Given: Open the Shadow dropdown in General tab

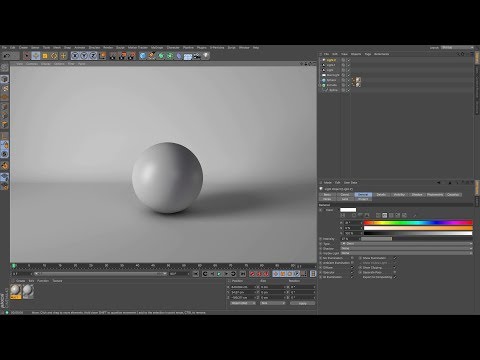Looking at the screenshot, I should pyautogui.click(x=406, y=248).
